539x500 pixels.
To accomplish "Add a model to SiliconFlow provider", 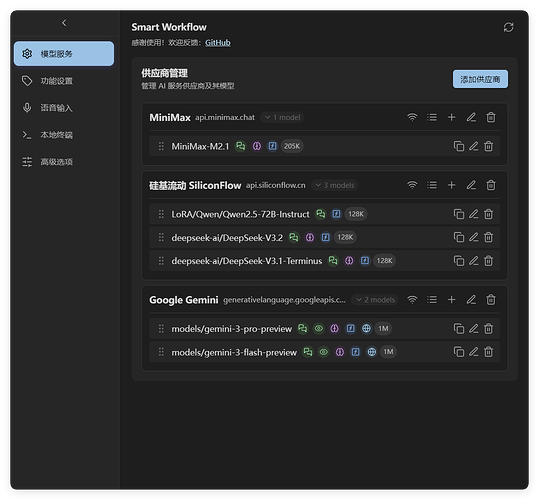I will pos(451,185).
